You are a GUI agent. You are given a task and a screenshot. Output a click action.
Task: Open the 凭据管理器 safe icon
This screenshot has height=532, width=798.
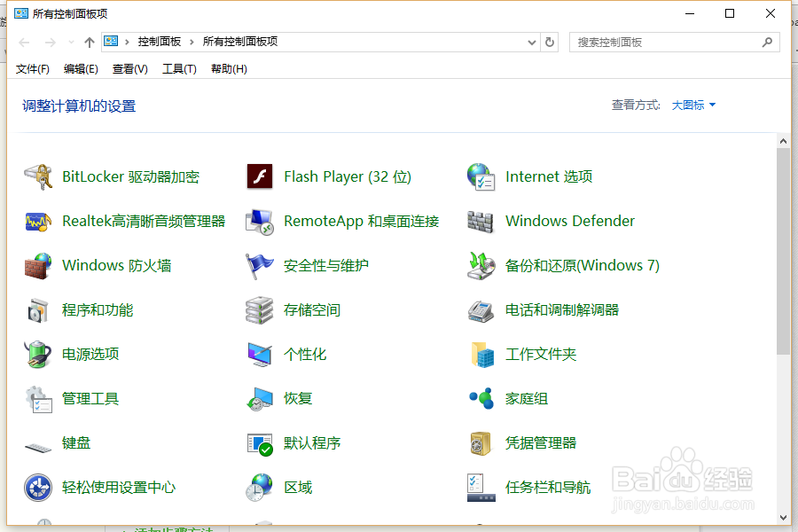point(481,443)
